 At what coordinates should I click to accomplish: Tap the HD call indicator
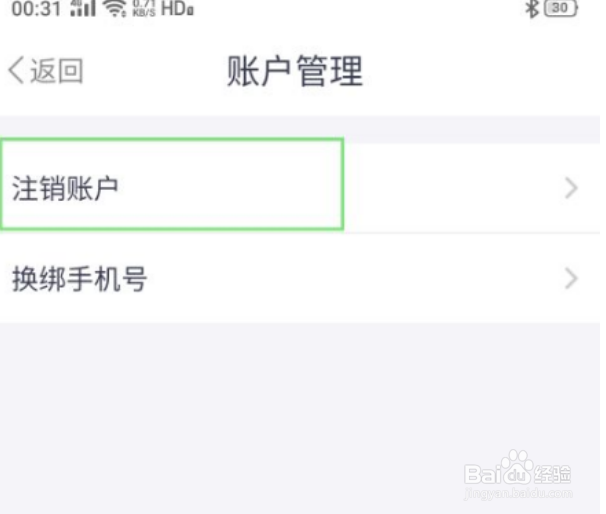pyautogui.click(x=177, y=9)
